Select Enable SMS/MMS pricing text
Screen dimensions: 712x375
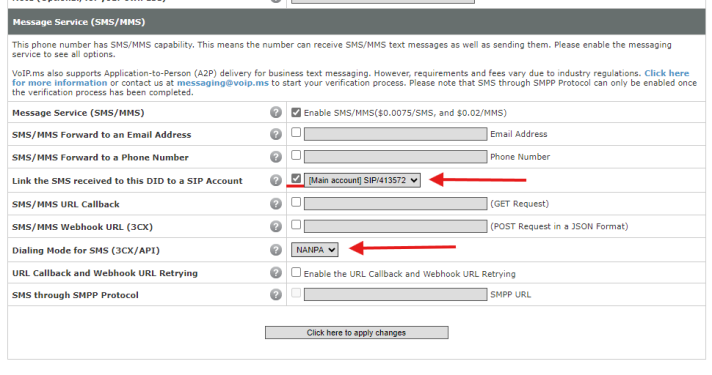[405, 113]
